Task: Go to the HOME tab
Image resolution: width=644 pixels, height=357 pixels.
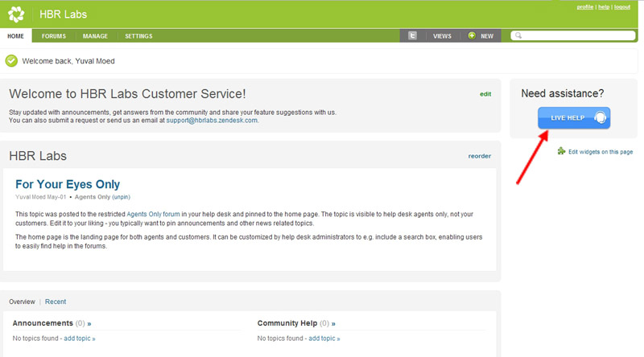Action: pos(15,36)
